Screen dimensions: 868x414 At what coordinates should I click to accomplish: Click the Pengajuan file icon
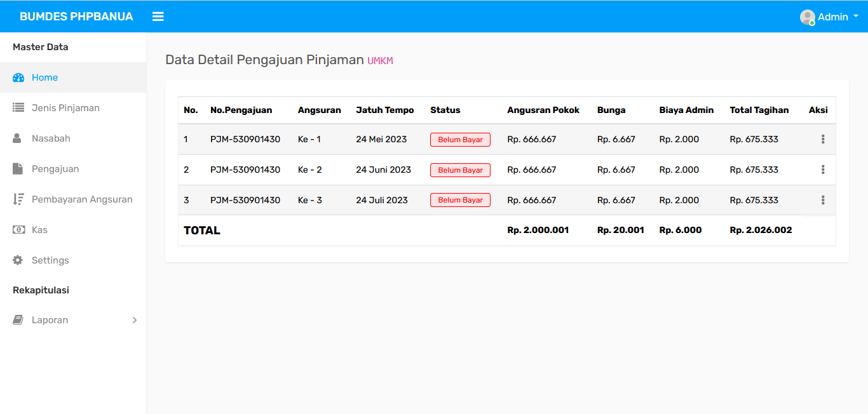point(18,169)
